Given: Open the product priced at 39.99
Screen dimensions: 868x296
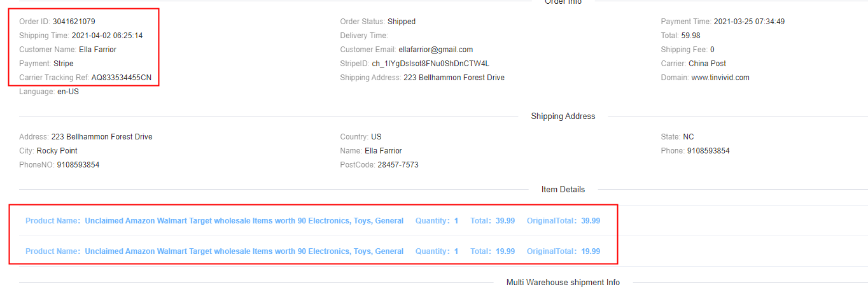Looking at the screenshot, I should point(244,221).
